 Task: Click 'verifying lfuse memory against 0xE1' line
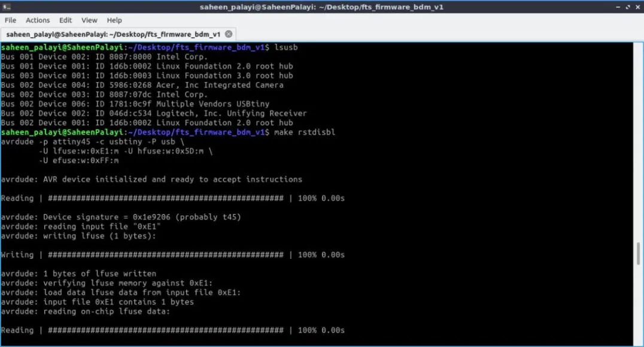coord(107,283)
